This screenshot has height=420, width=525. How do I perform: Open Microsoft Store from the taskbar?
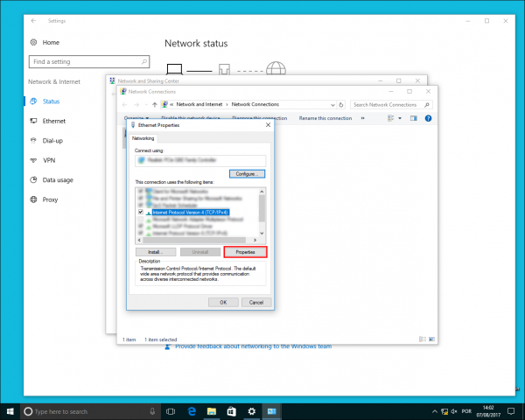click(x=231, y=411)
